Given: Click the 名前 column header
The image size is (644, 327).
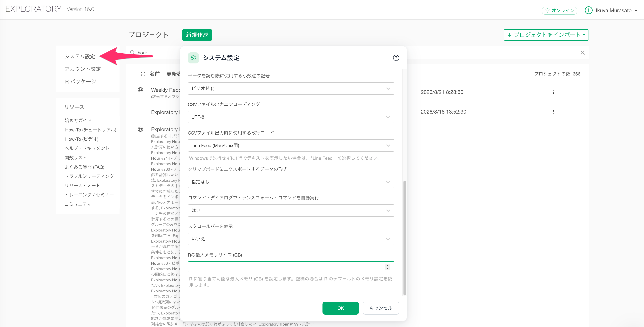Looking at the screenshot, I should click(x=154, y=74).
